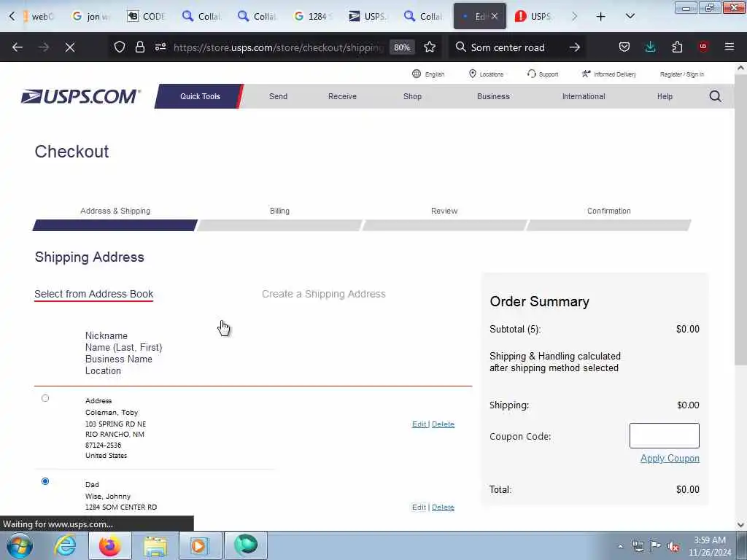Stop loading the page

click(x=70, y=47)
